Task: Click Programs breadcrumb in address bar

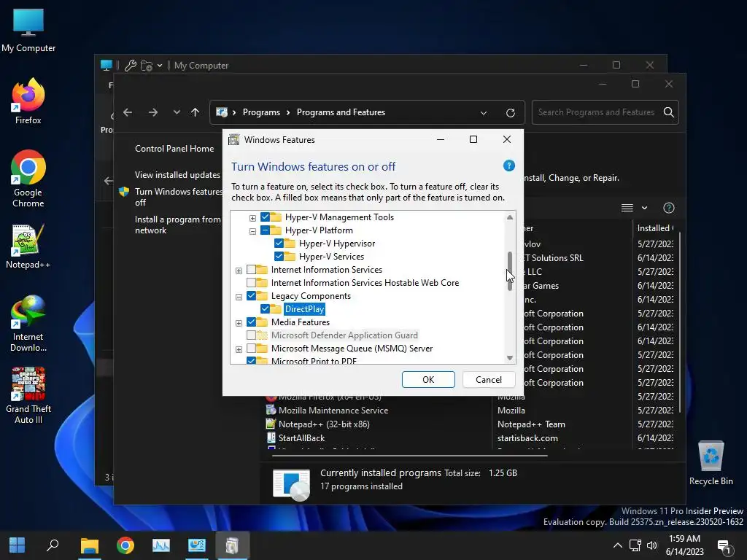Action: pyautogui.click(x=262, y=112)
